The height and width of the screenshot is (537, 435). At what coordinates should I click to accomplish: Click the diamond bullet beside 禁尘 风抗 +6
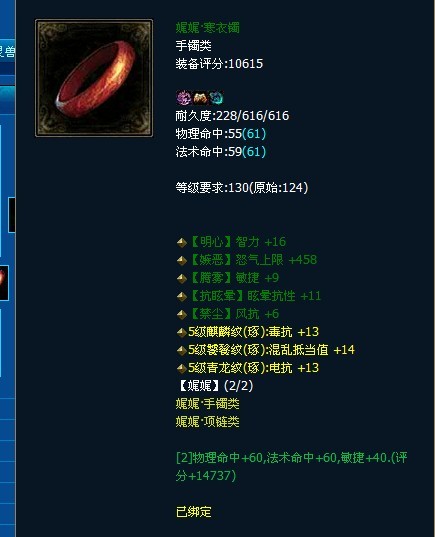(182, 314)
